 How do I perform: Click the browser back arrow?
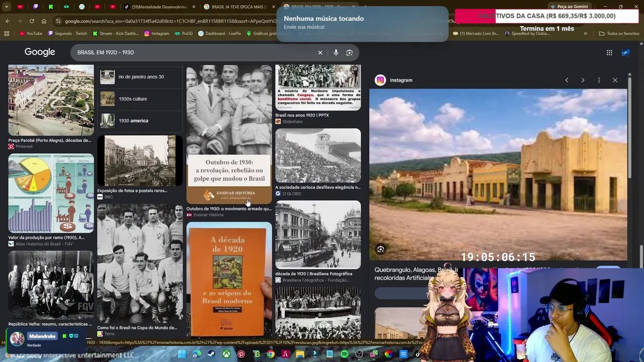point(8,21)
